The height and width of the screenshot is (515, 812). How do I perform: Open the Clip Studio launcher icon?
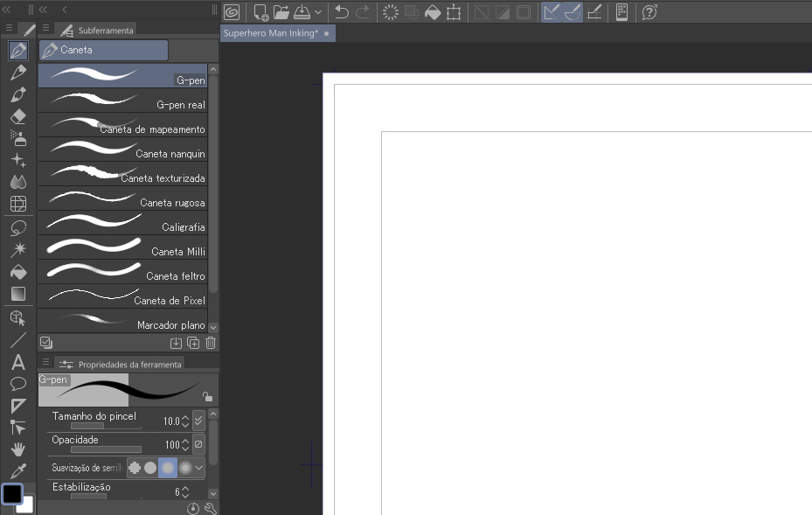pyautogui.click(x=232, y=12)
